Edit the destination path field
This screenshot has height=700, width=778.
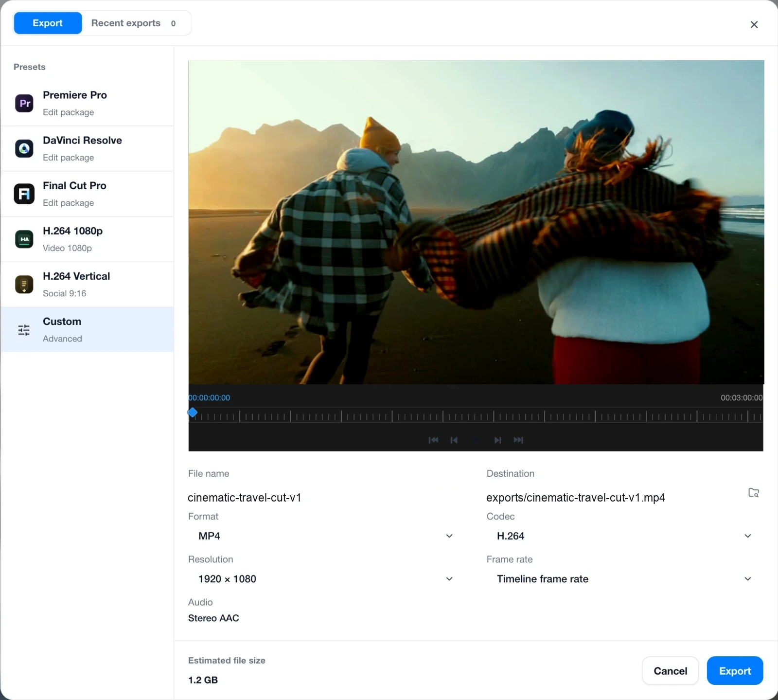614,497
